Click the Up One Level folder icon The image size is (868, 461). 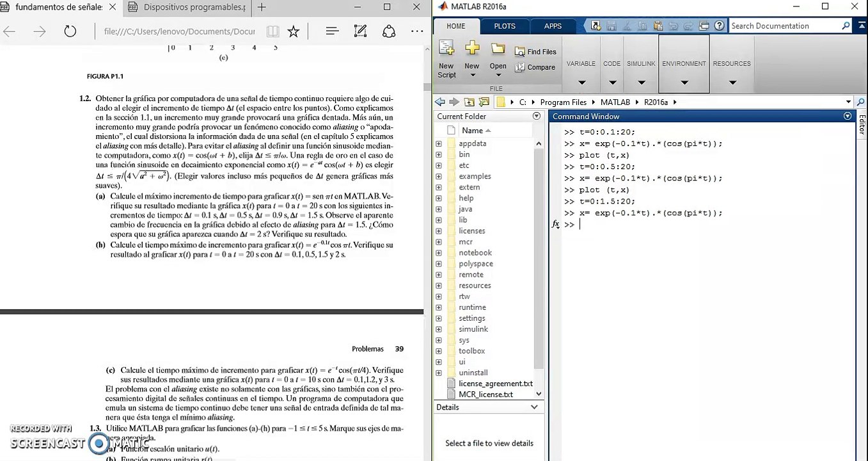pyautogui.click(x=470, y=102)
